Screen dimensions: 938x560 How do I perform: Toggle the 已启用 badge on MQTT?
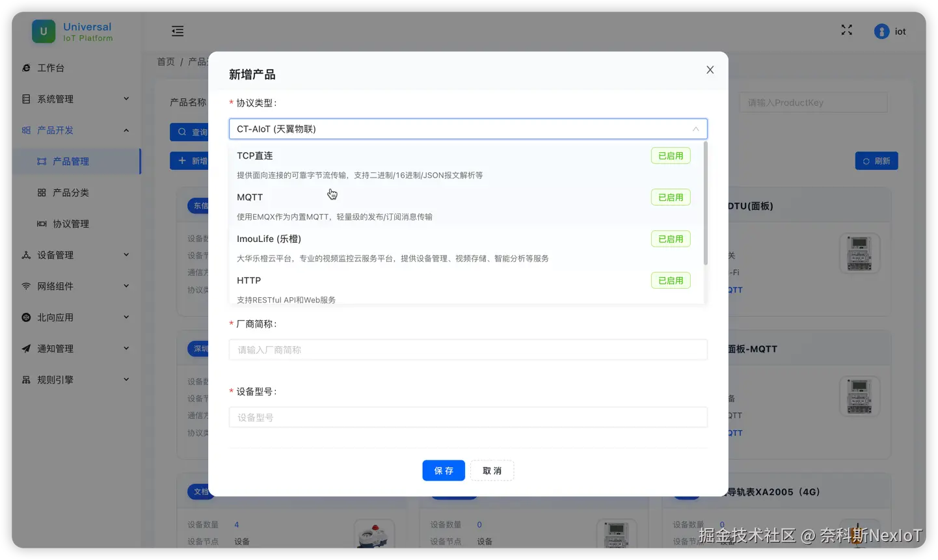pos(670,196)
